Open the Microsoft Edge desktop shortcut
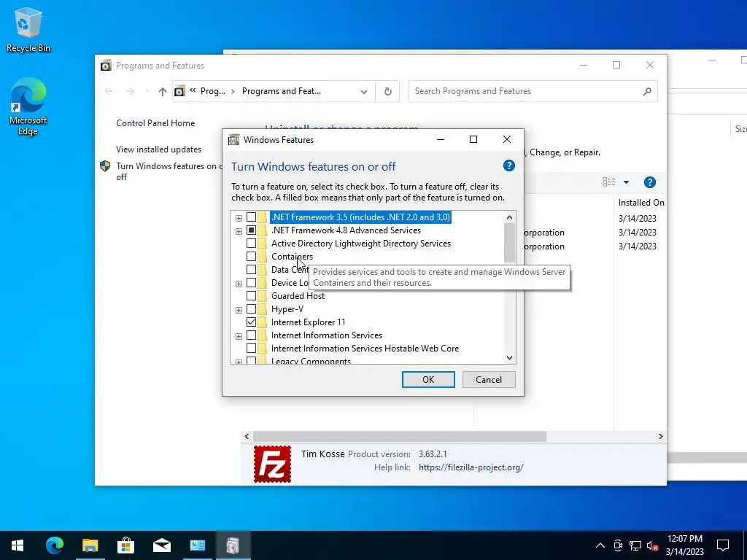The width and height of the screenshot is (747, 560). [x=28, y=106]
